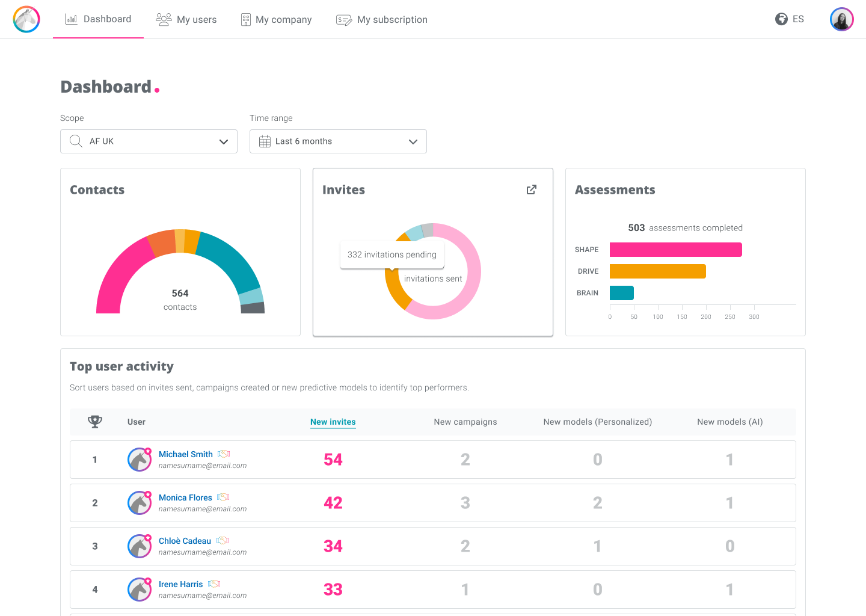Open Michael Smith's profile link
This screenshot has width=866, height=616.
[x=186, y=454]
